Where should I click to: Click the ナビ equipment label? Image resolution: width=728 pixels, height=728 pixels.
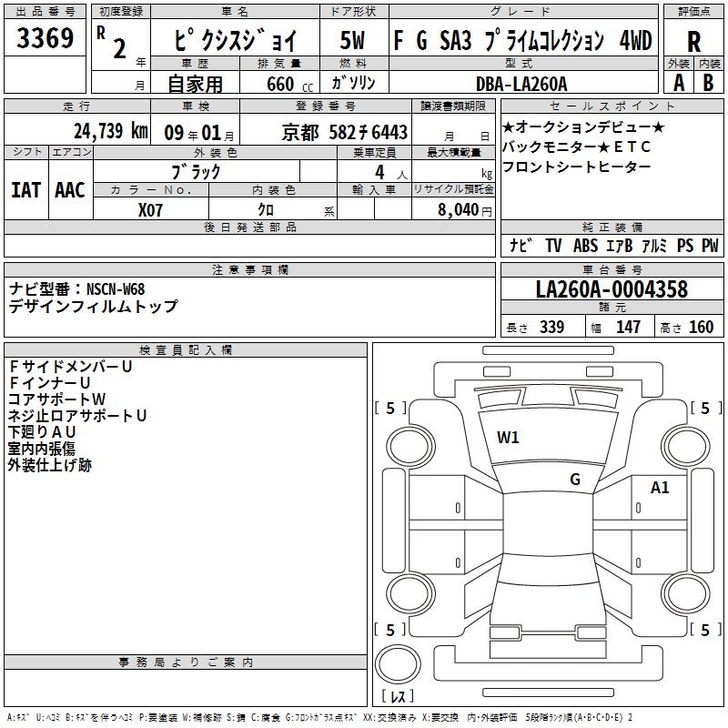point(521,245)
